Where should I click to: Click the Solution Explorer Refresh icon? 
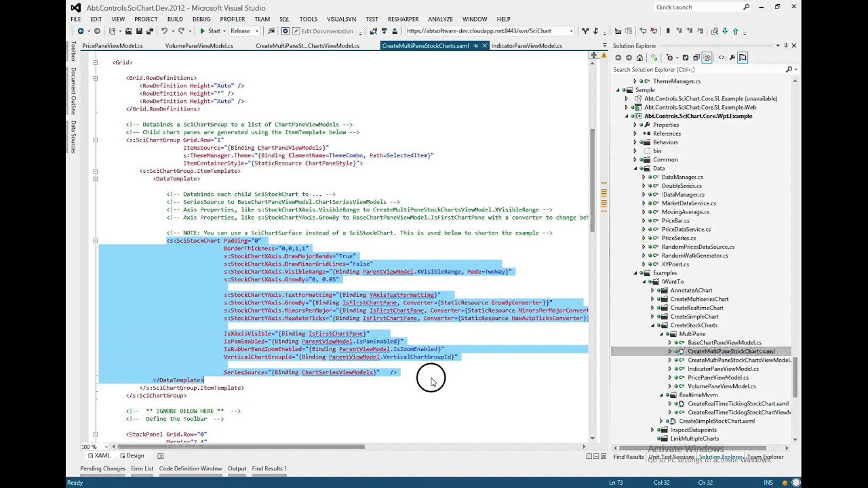point(685,58)
